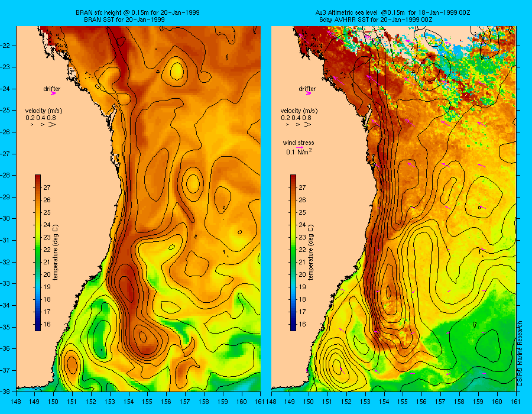Click the "-24" latitude axis label
532x414 pixels.
pyautogui.click(x=5, y=89)
